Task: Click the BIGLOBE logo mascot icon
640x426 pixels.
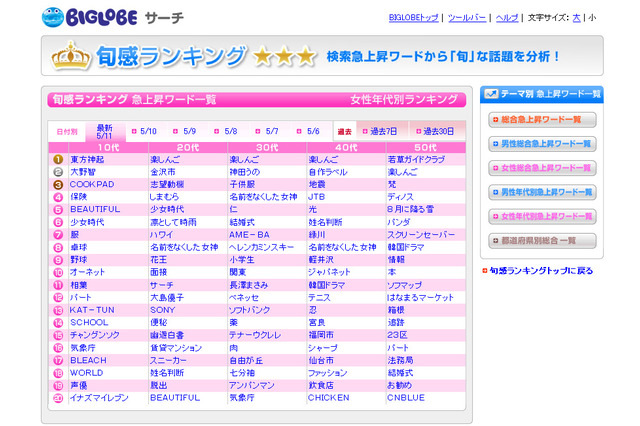Action: [53, 18]
